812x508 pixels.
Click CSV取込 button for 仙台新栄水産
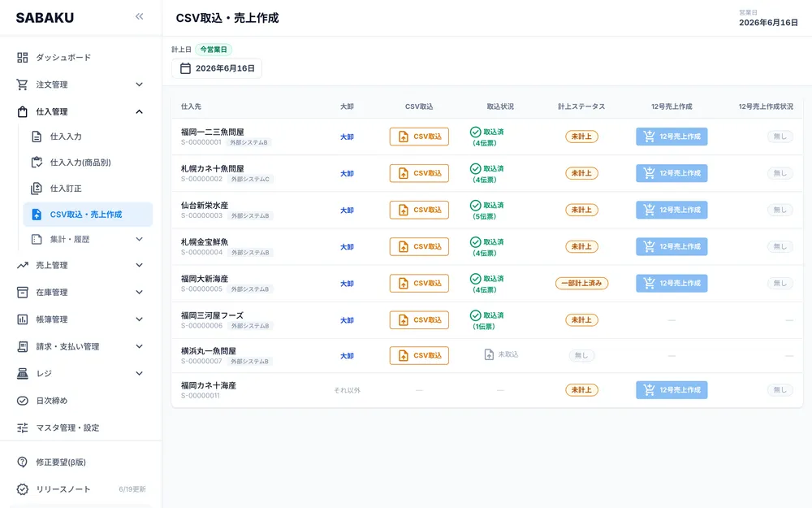(x=419, y=210)
